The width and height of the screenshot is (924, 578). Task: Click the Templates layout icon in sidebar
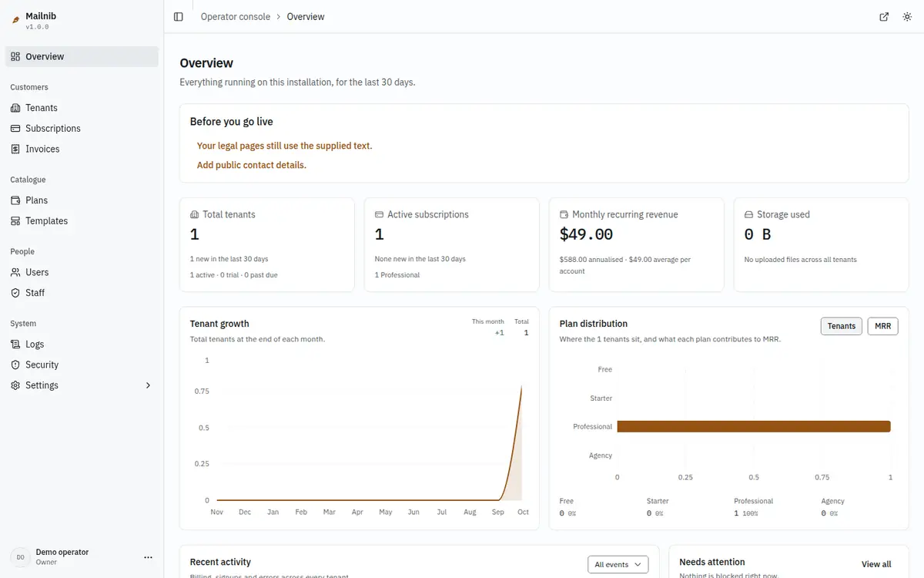coord(15,221)
